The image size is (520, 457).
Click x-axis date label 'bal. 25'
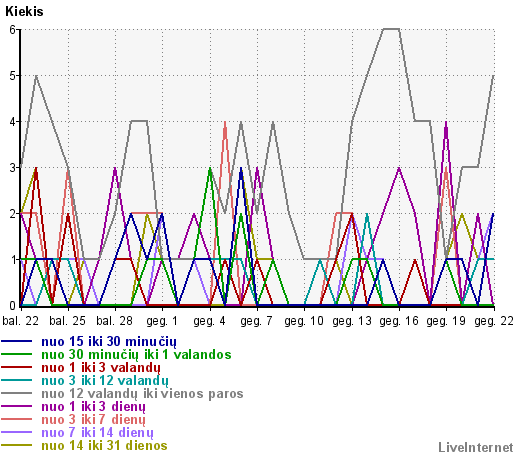pyautogui.click(x=68, y=321)
